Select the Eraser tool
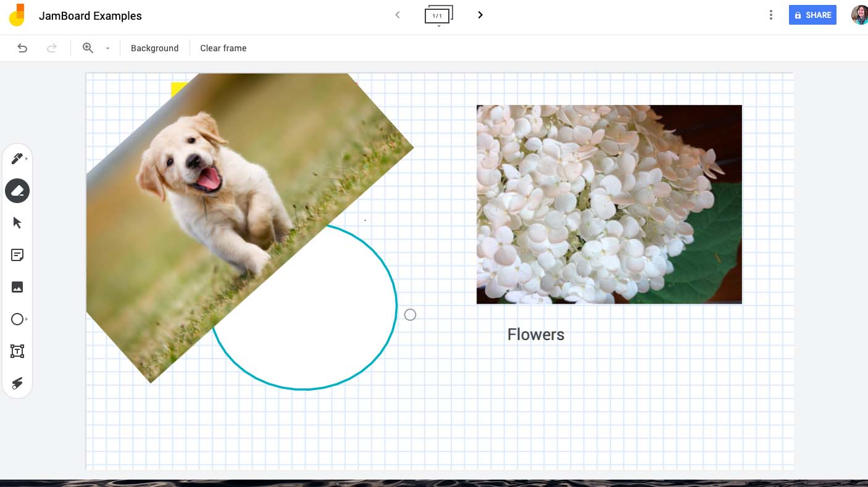This screenshot has width=868, height=487. point(17,191)
